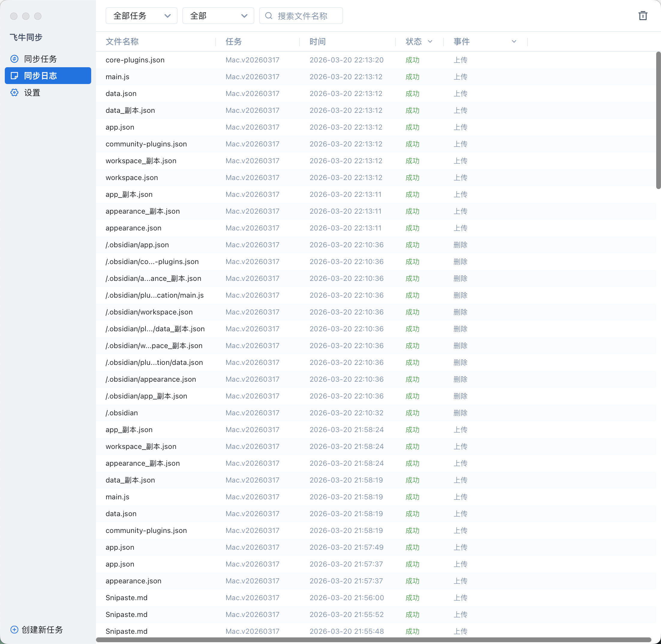
Task: Open the 全部任务 dropdown
Action: 141,16
